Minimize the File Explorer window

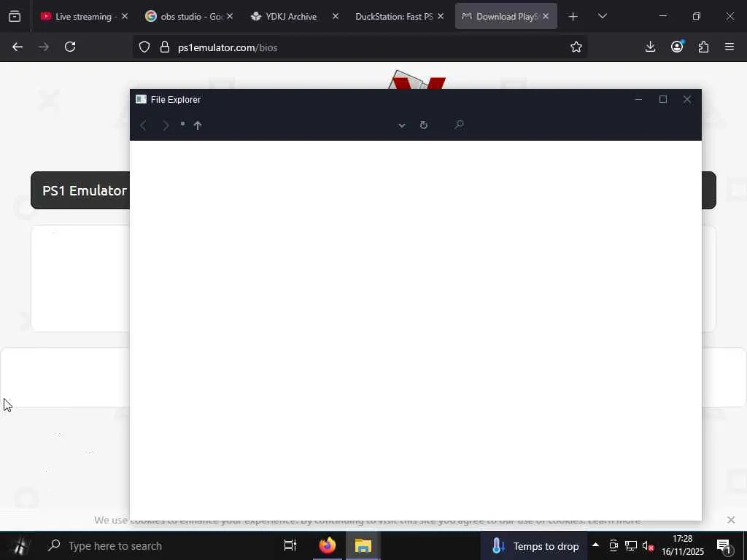tap(638, 99)
